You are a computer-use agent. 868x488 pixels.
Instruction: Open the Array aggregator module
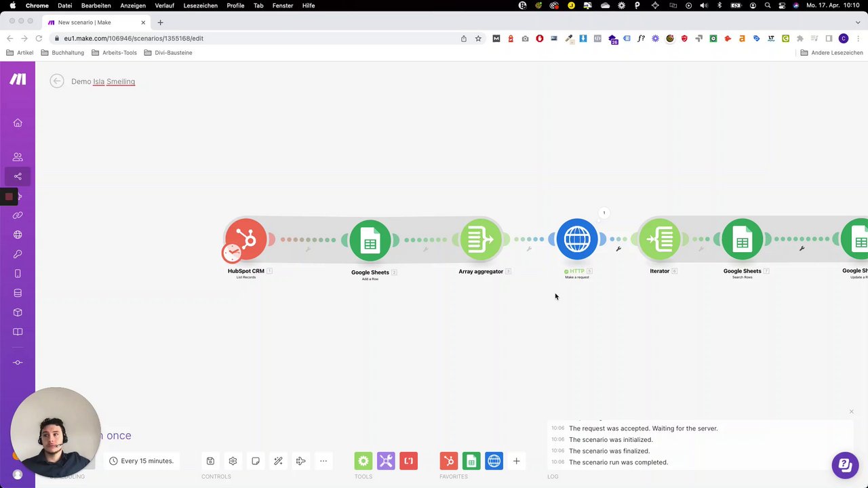pyautogui.click(x=481, y=239)
